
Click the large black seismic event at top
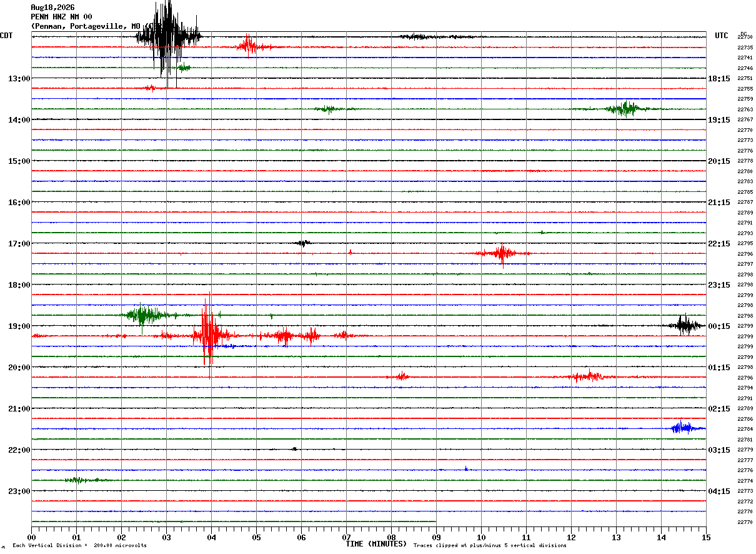coord(168,39)
